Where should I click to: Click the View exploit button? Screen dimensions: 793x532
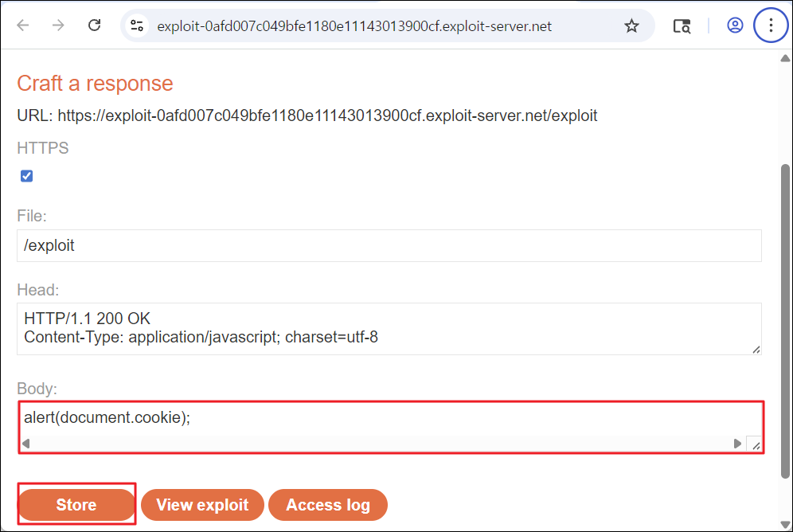pos(202,505)
